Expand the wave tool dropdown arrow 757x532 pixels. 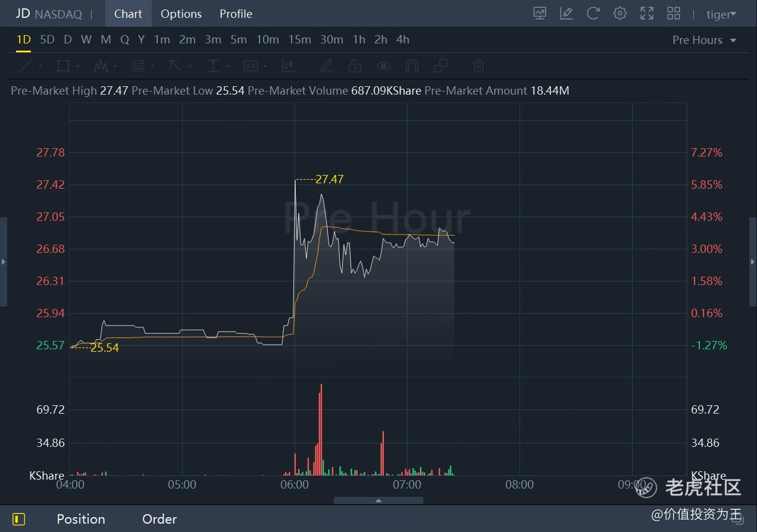click(115, 66)
